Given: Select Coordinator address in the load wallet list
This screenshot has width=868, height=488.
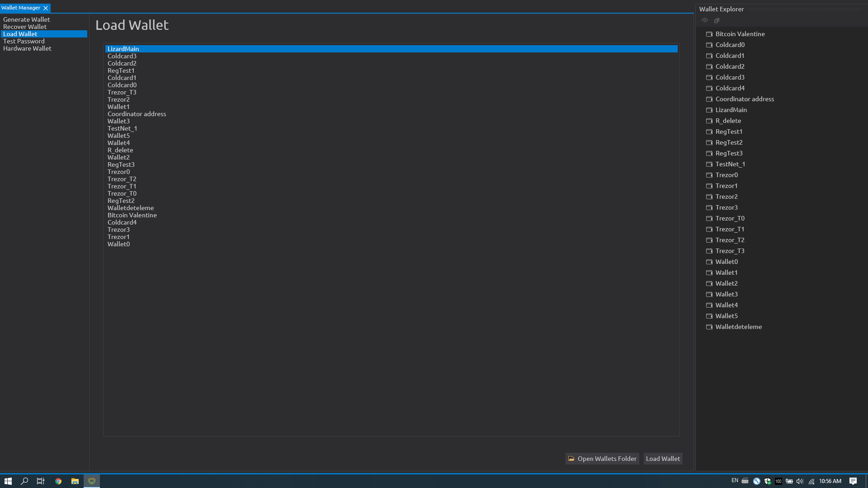Looking at the screenshot, I should point(137,114).
